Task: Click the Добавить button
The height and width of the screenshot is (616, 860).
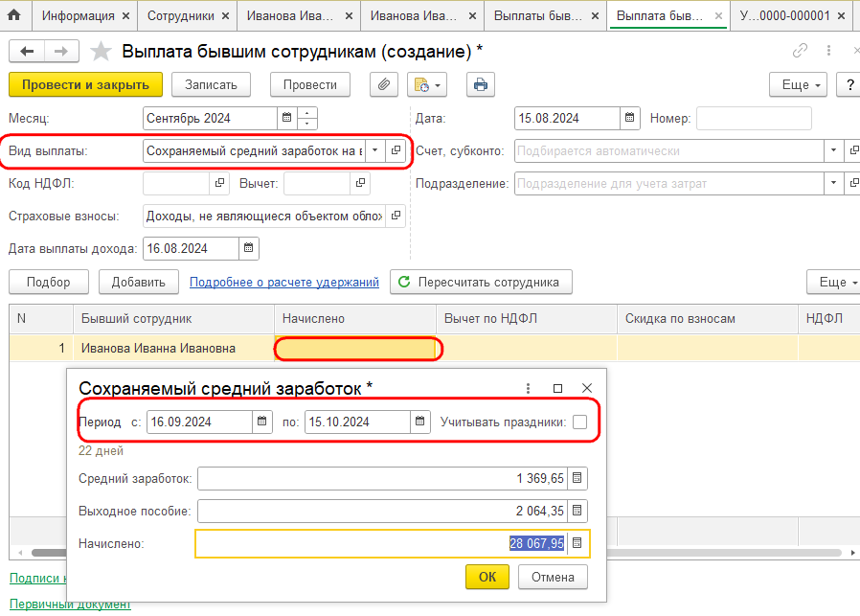Action: coord(138,282)
